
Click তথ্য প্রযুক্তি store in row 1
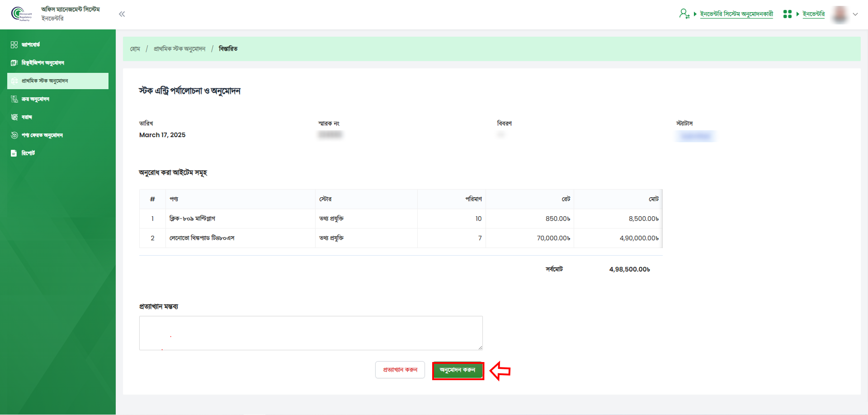pos(366,219)
